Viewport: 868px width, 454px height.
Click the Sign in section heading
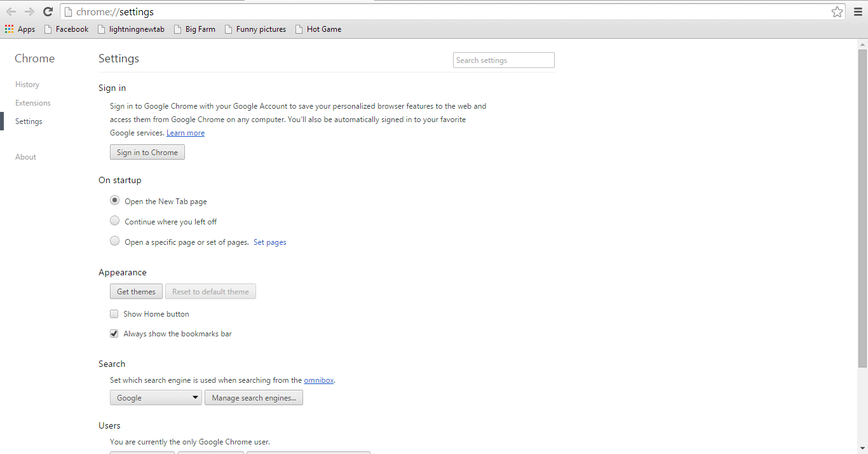pos(112,88)
